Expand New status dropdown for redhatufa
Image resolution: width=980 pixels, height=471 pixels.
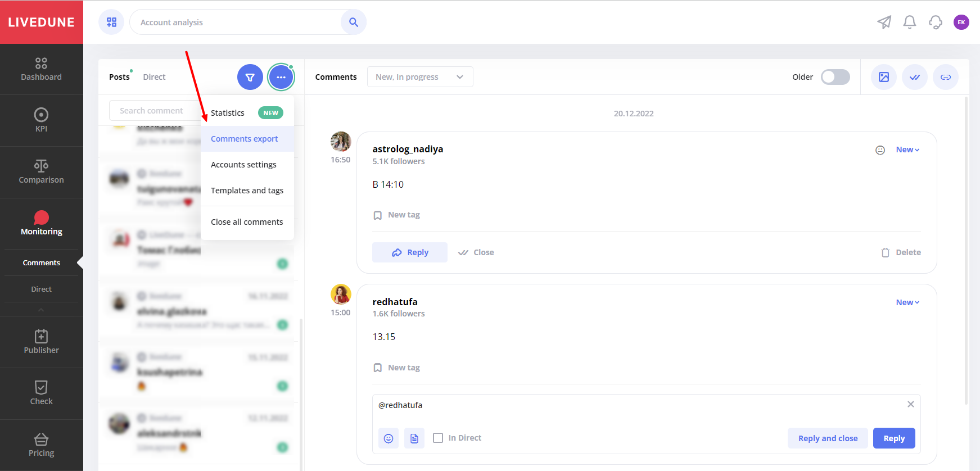[x=907, y=302]
